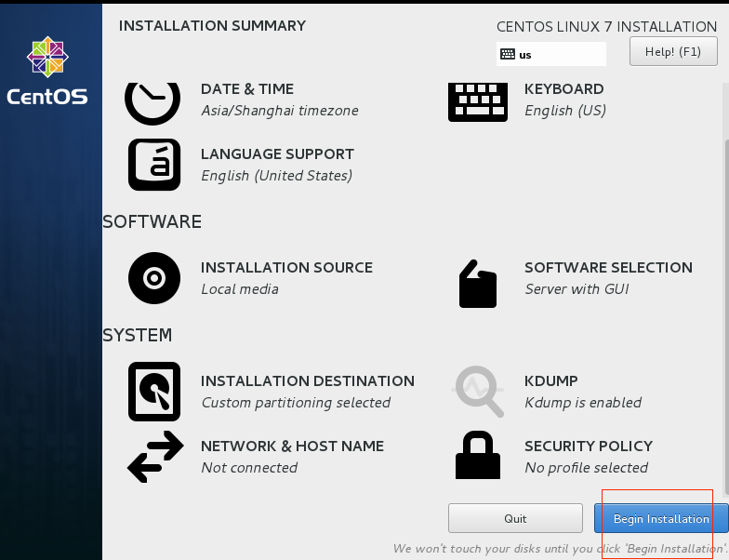Open the NETWORK & HOST NAME label

[x=292, y=447]
